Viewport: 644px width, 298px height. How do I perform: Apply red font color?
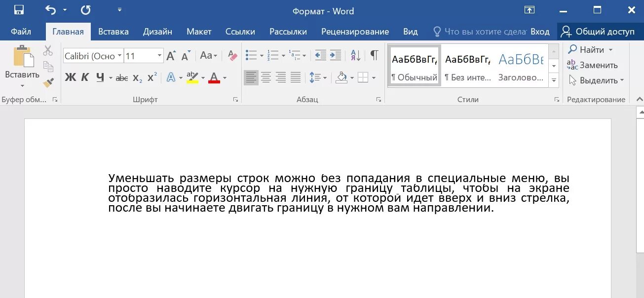214,77
